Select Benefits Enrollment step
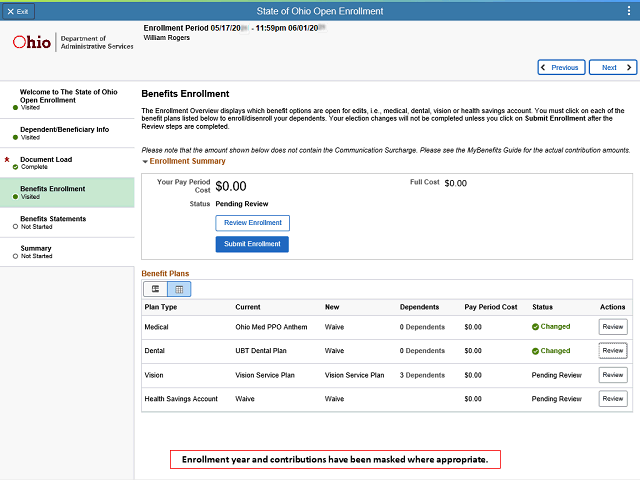 pos(67,193)
